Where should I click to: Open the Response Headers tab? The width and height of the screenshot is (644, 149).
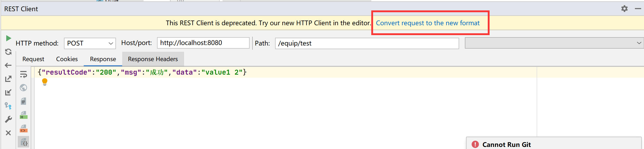tap(153, 59)
